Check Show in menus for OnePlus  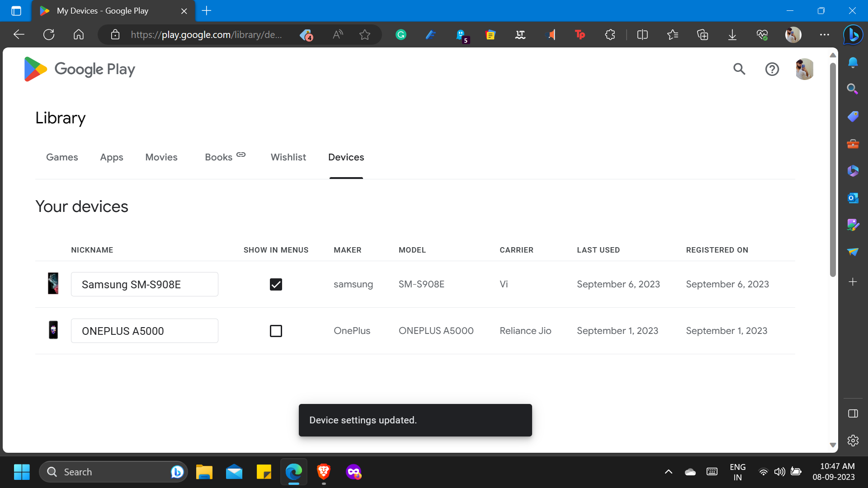276,331
